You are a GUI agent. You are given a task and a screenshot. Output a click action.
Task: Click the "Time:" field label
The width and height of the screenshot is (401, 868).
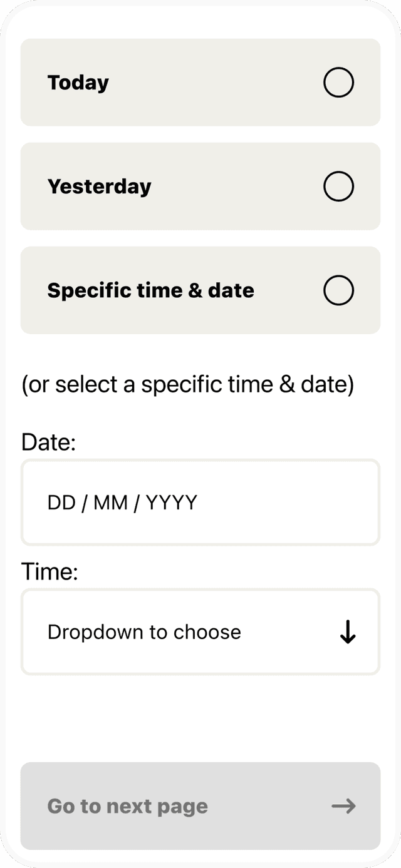click(49, 571)
